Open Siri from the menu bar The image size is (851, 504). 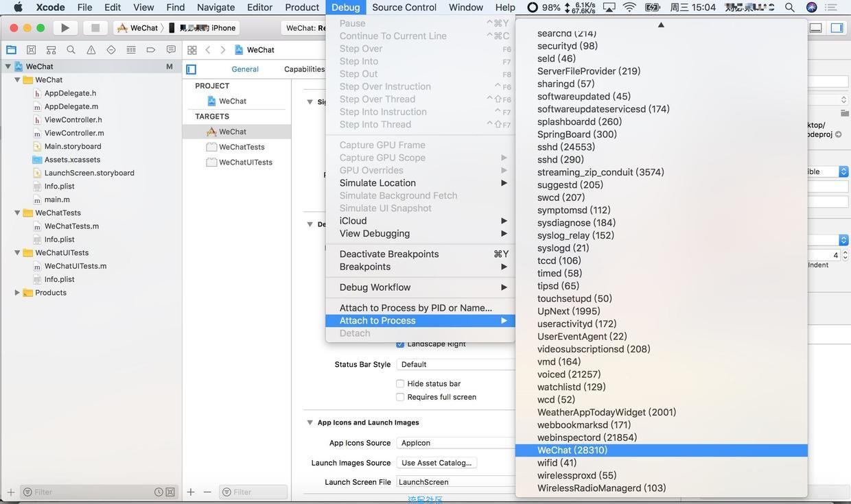pyautogui.click(x=812, y=8)
